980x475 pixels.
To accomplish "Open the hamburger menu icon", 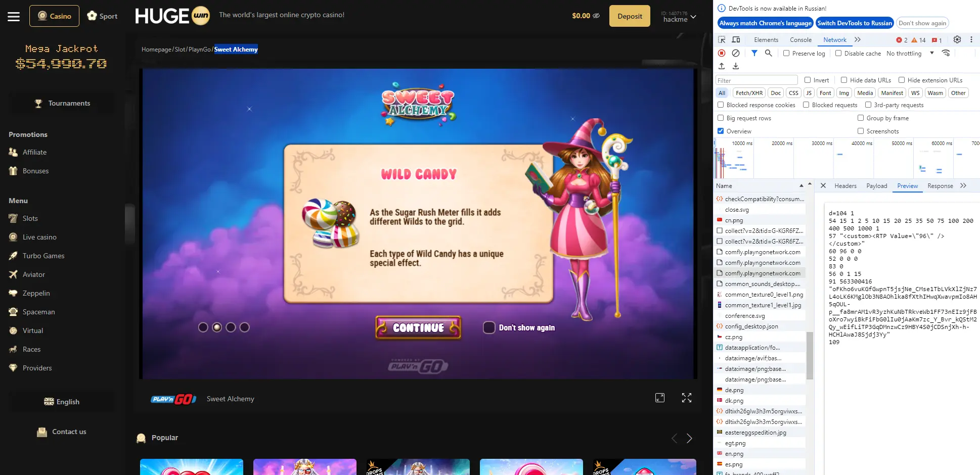I will coord(14,17).
